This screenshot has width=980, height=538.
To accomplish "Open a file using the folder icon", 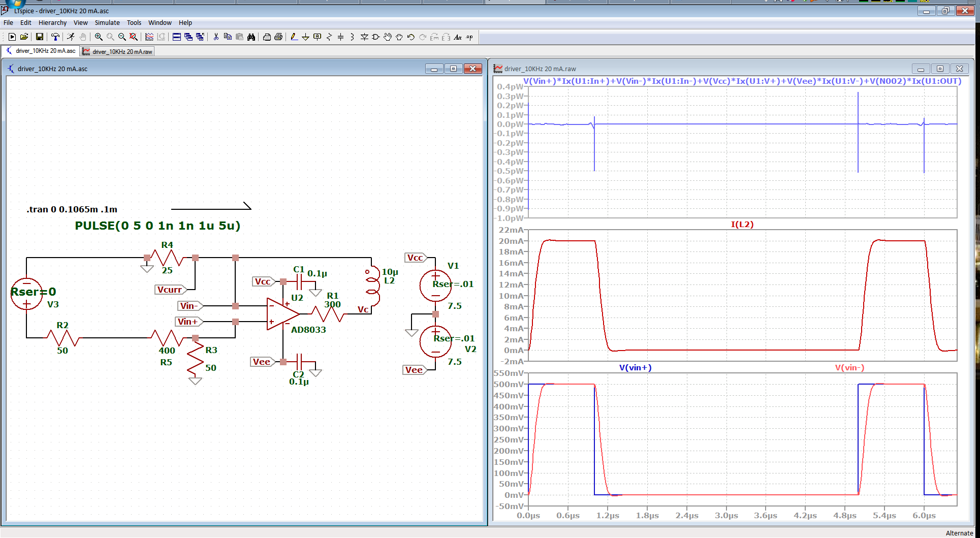I will point(24,37).
